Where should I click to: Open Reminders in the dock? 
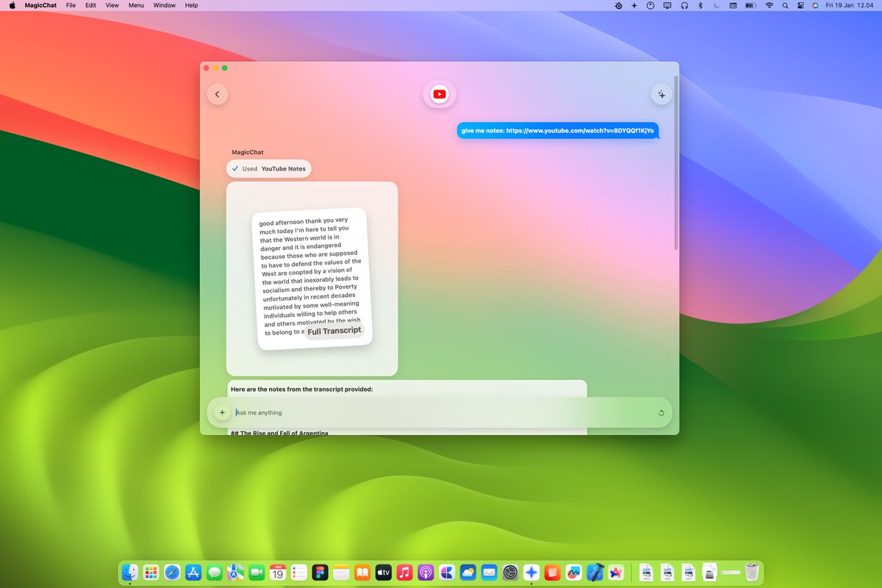[x=299, y=573]
